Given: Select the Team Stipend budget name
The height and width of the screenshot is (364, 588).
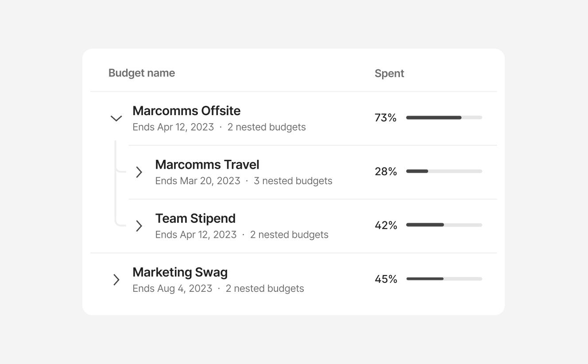Looking at the screenshot, I should tap(195, 218).
